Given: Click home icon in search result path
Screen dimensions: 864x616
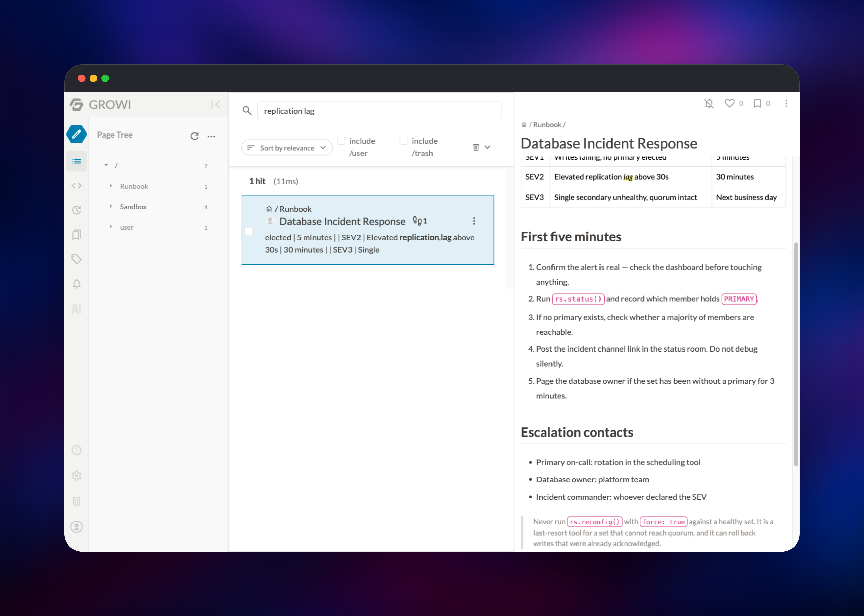Looking at the screenshot, I should (269, 209).
